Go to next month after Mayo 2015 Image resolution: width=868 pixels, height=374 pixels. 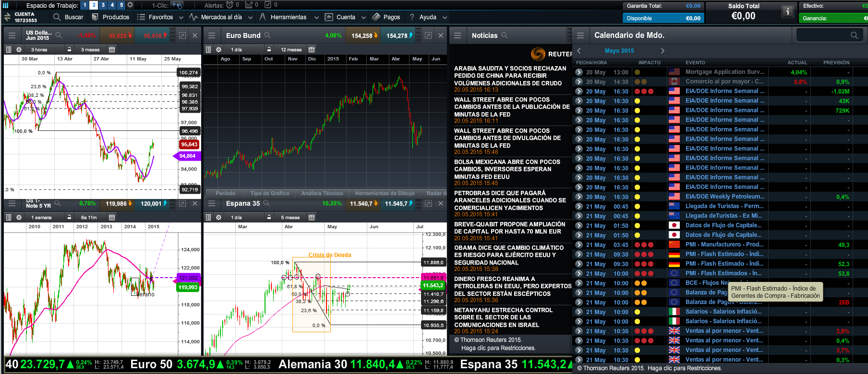pyautogui.click(x=663, y=51)
